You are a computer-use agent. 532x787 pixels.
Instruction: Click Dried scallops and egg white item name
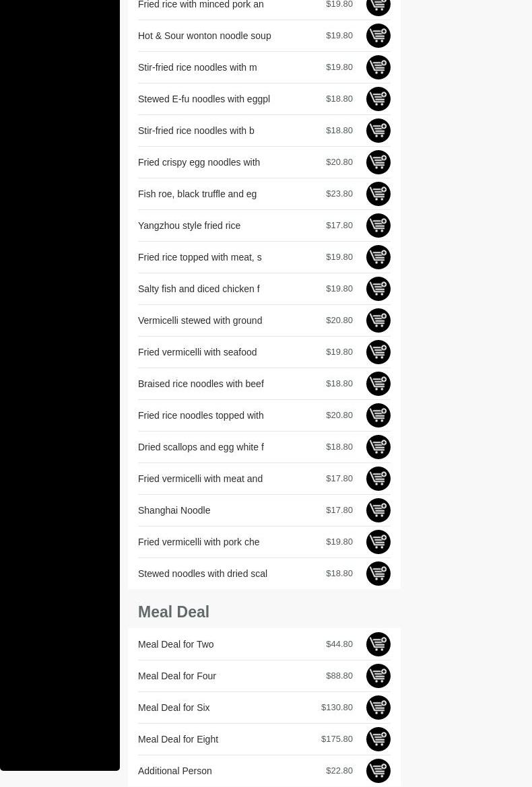point(201,447)
